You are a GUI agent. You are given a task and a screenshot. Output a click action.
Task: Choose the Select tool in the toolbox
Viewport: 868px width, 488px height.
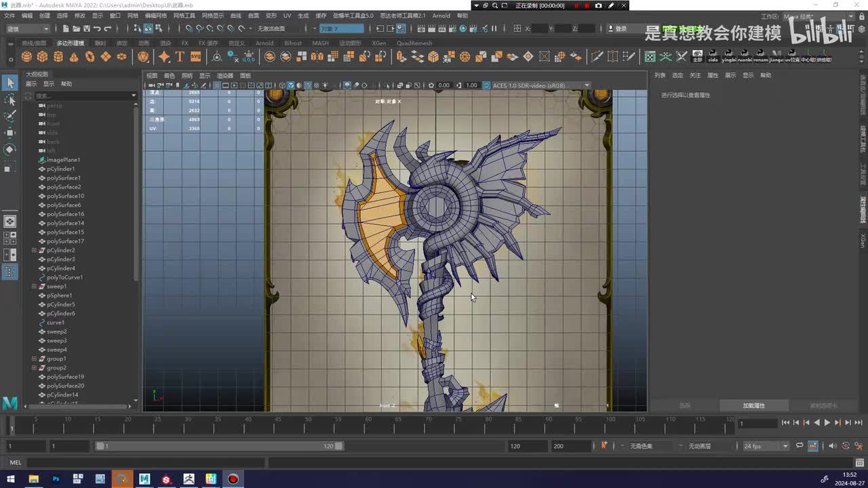(x=10, y=83)
